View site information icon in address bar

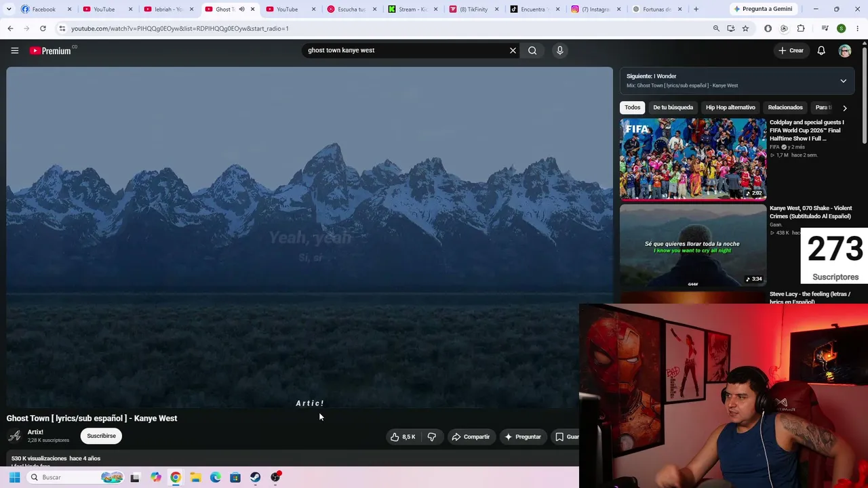(x=62, y=28)
